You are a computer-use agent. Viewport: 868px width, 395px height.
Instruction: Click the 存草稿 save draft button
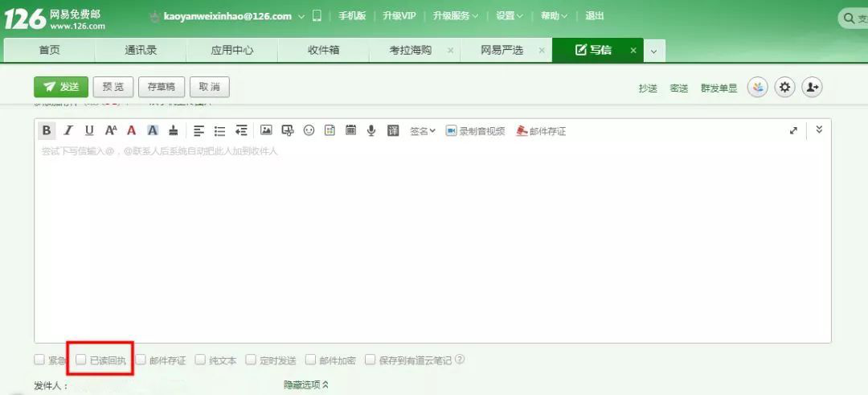click(162, 87)
